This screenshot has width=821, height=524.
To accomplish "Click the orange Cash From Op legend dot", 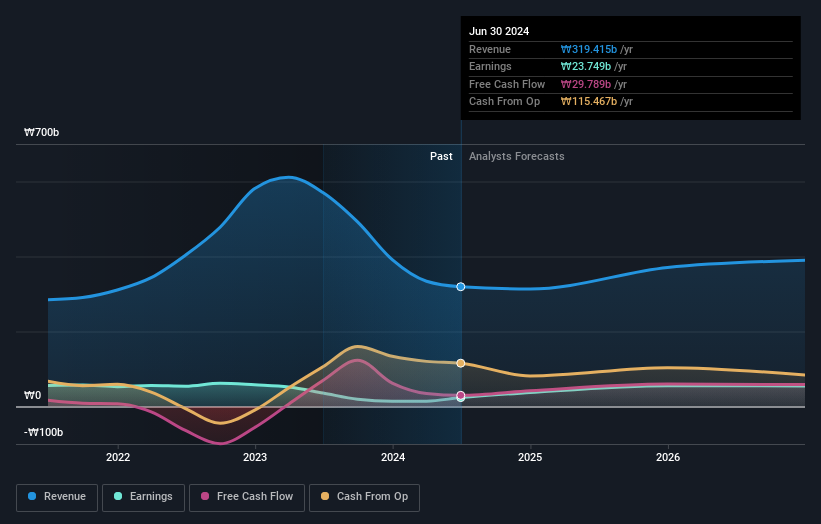I will [325, 496].
